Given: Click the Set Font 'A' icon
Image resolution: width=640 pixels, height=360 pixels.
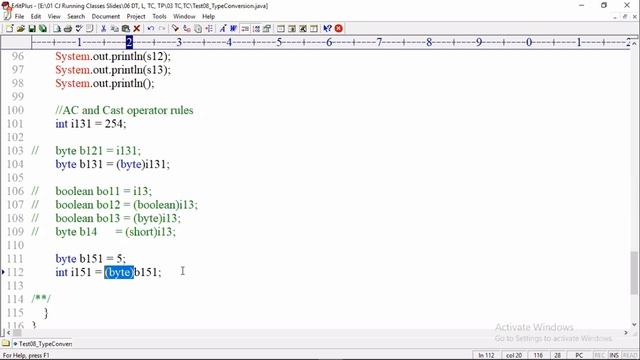Looking at the screenshot, I should click(223, 29).
